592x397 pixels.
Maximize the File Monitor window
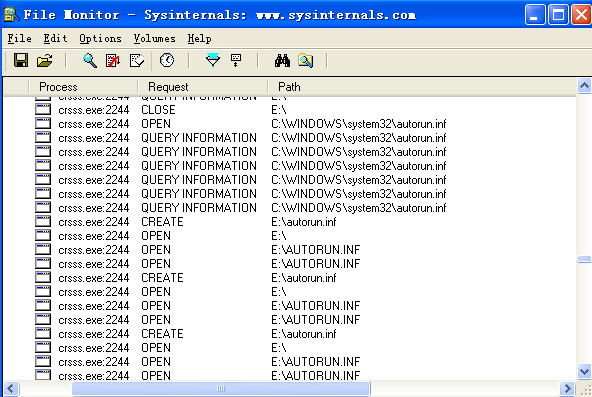click(558, 15)
